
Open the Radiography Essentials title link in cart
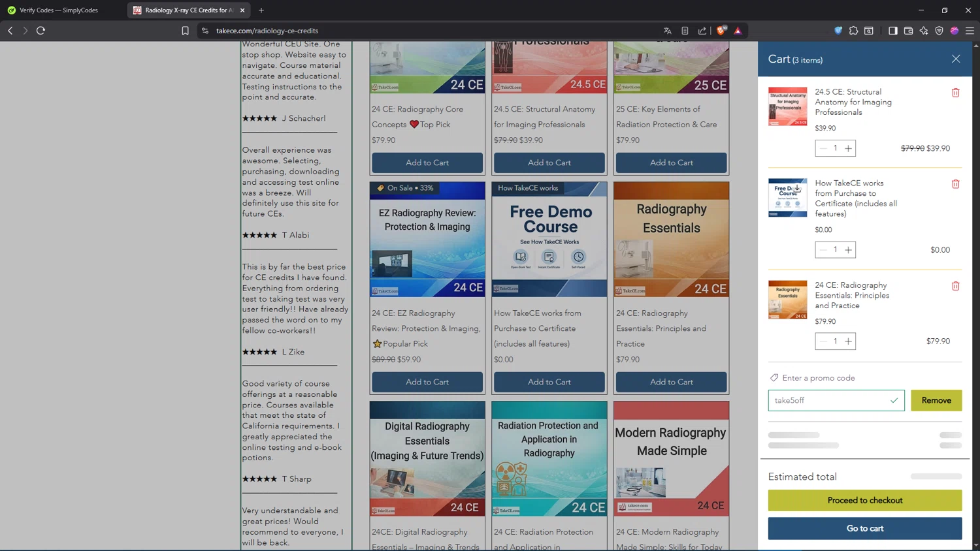click(x=852, y=295)
